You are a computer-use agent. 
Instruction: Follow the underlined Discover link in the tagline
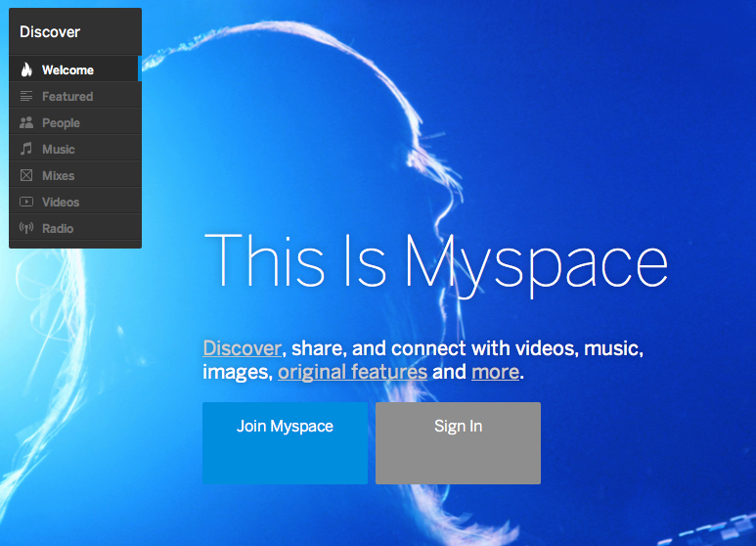(242, 348)
